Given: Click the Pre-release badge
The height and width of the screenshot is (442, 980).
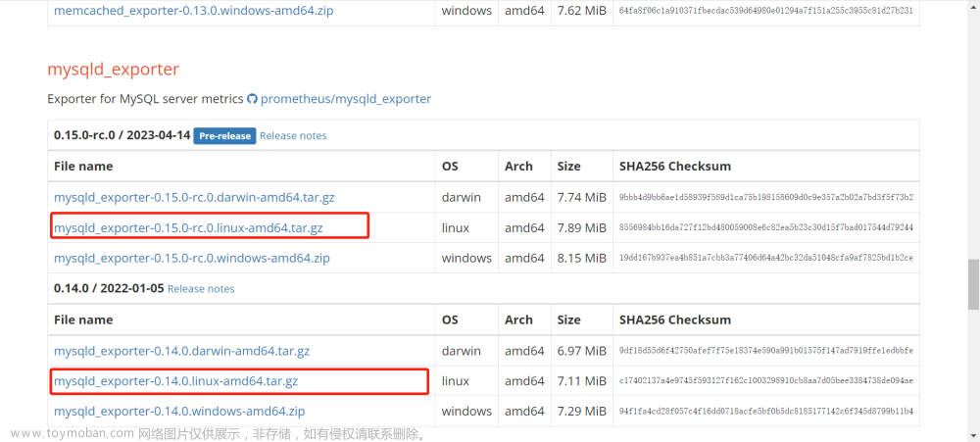Looking at the screenshot, I should [225, 135].
